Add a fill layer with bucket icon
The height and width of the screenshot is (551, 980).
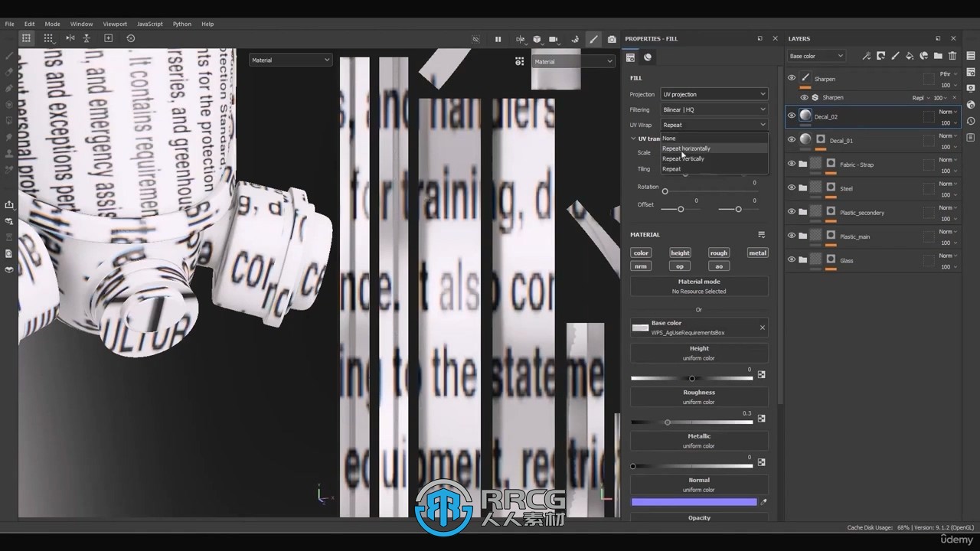coord(910,56)
